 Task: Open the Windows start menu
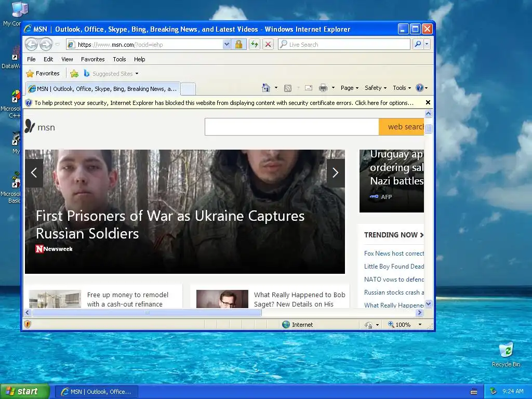24,391
